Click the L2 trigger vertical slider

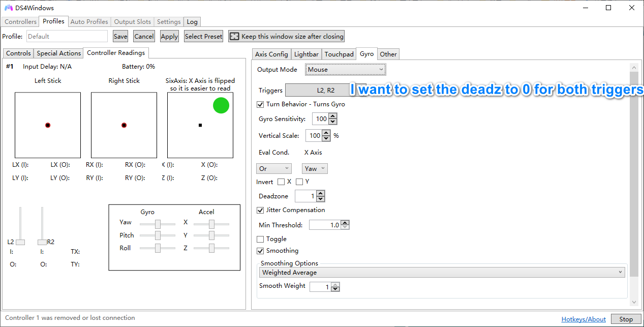click(x=20, y=226)
